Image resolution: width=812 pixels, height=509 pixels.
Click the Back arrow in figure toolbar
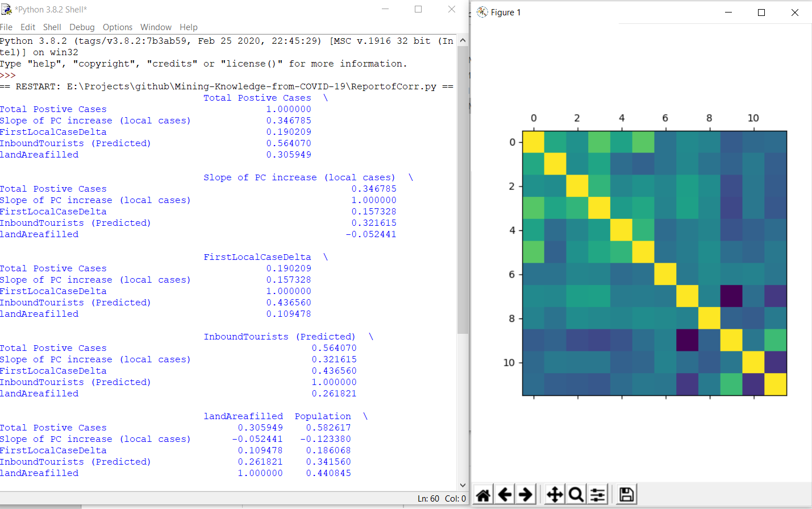coord(505,495)
